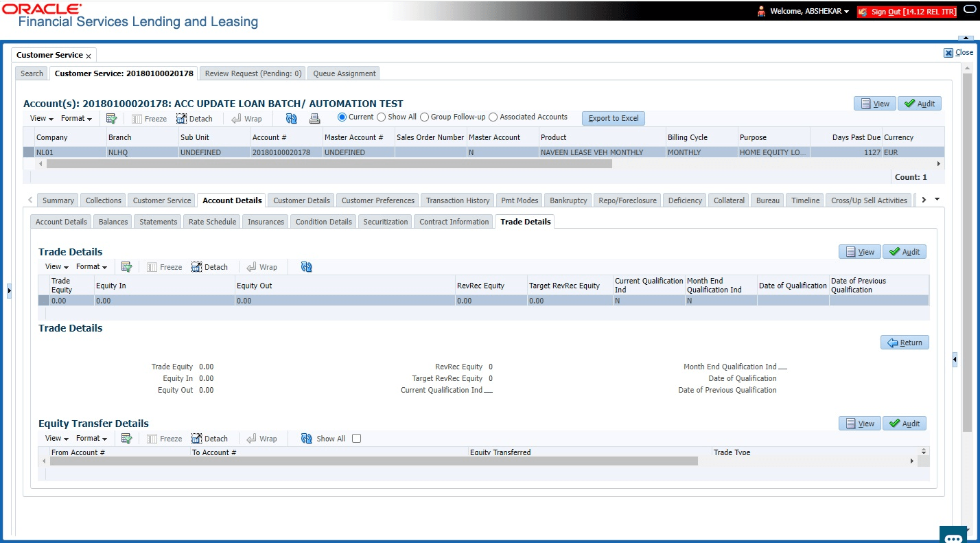Tick Show All checkbox in Equity Transfer Details
Screen dimensions: 980x543
click(356, 439)
